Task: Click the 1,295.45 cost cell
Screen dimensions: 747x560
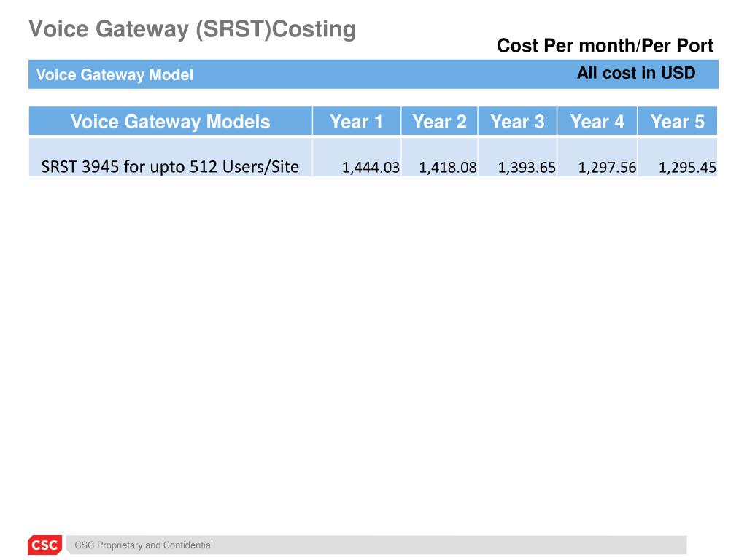Action: point(678,157)
